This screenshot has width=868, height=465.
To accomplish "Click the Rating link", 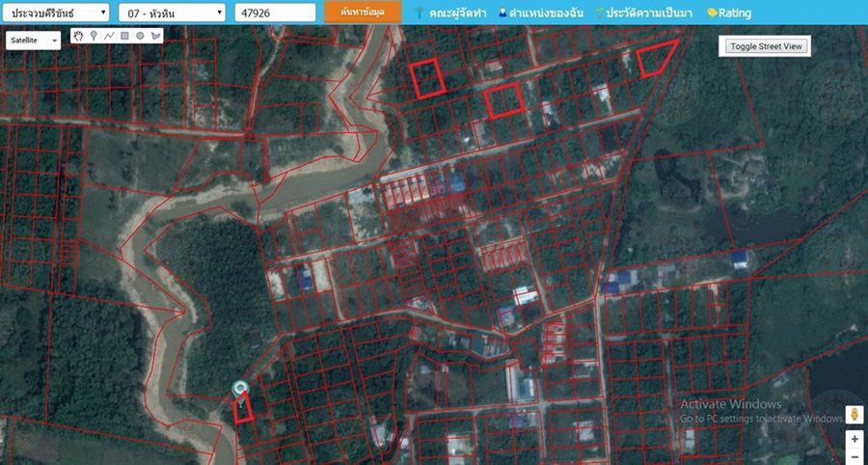I will click(729, 14).
